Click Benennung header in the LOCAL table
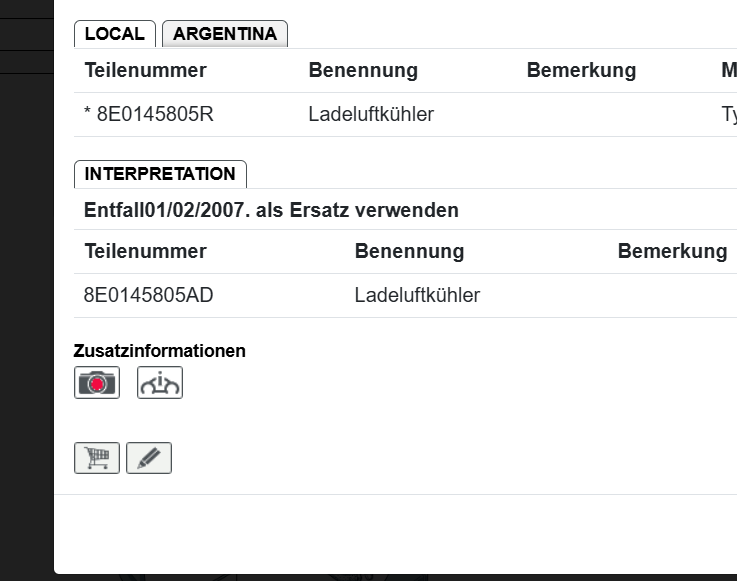The image size is (737, 581). coord(363,70)
